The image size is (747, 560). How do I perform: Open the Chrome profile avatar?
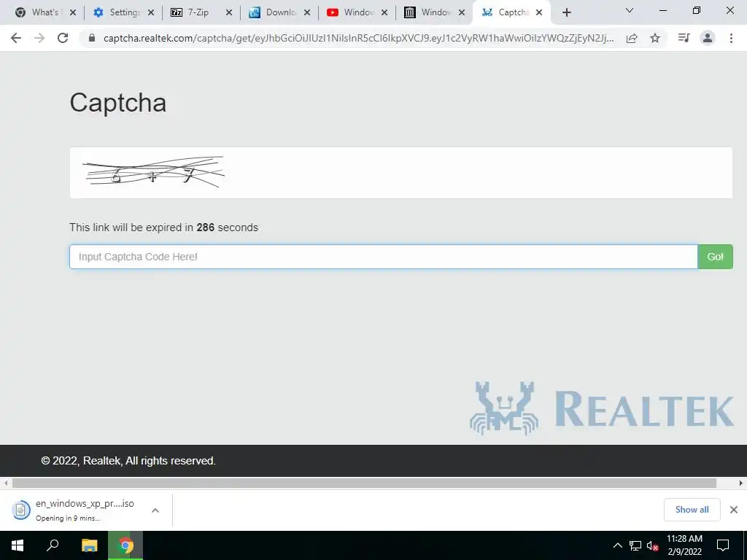pyautogui.click(x=708, y=38)
